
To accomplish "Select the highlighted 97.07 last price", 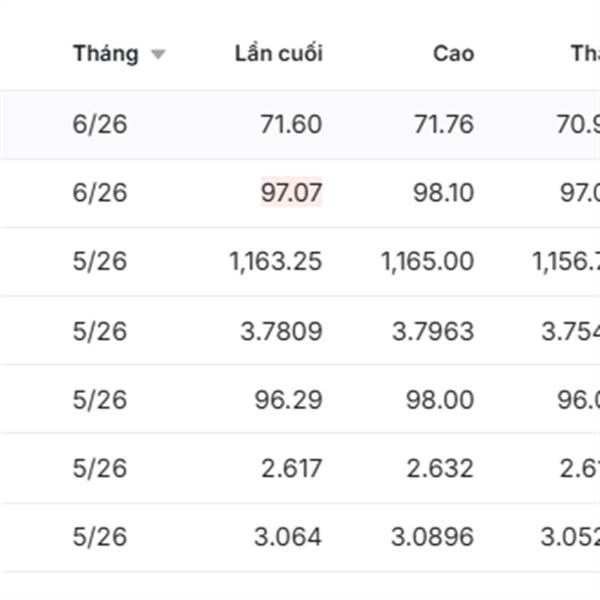I will [291, 192].
